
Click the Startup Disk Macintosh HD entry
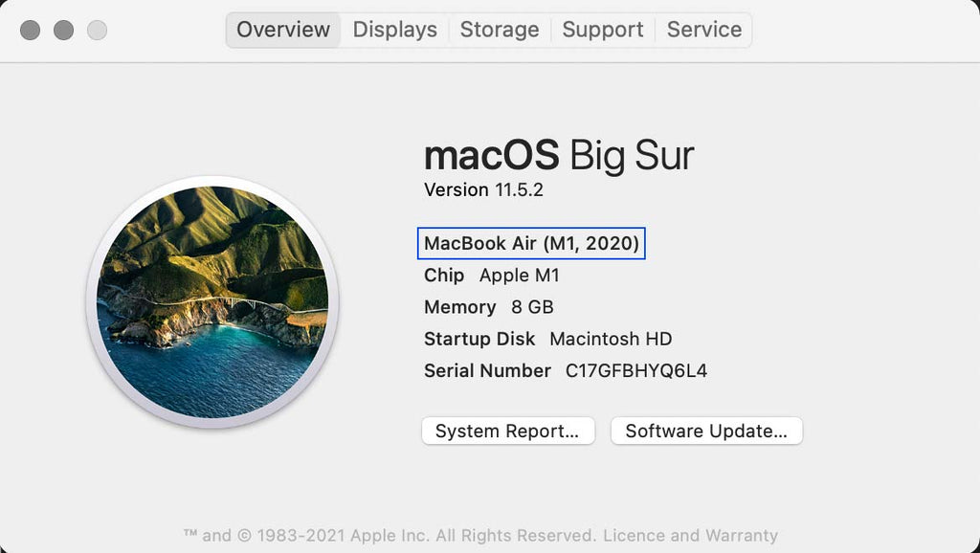(x=547, y=339)
